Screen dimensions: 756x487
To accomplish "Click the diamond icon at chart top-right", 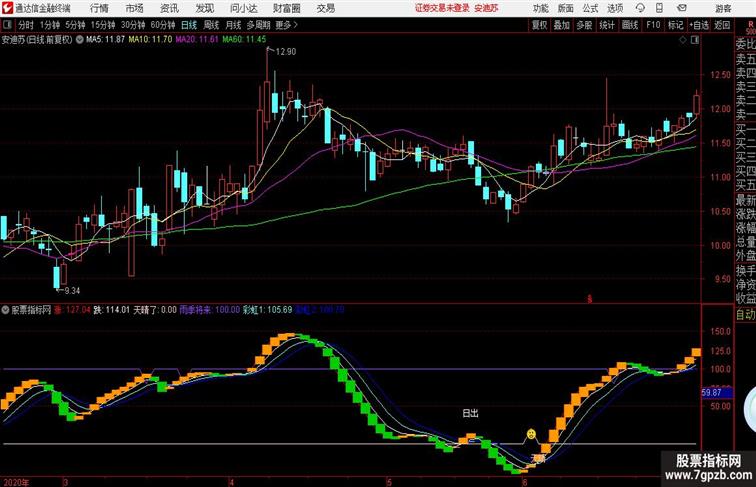I will click(683, 40).
